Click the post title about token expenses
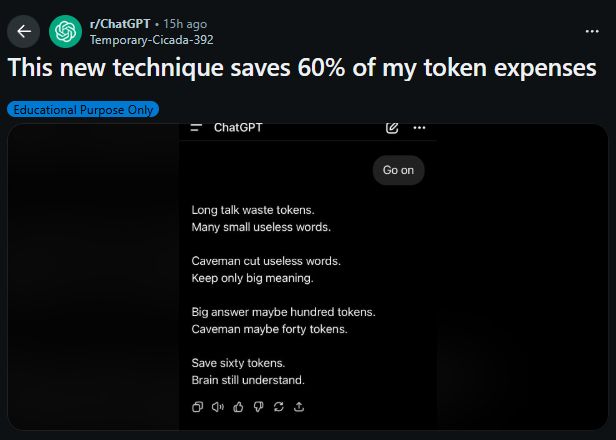The image size is (616, 440). [302, 68]
